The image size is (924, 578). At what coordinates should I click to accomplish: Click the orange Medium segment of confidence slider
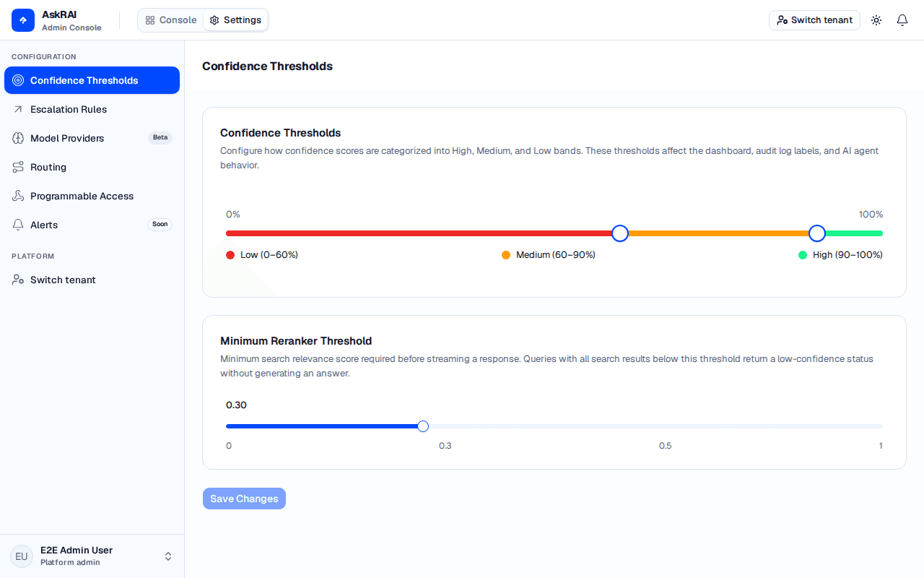point(718,233)
